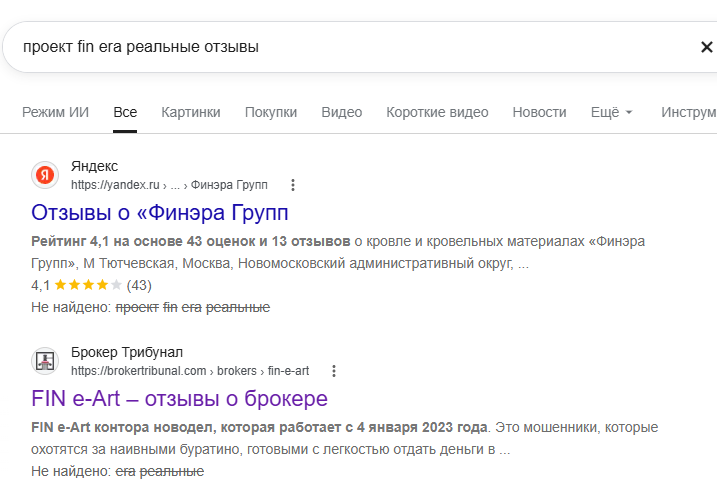Click the brokertribunal.com breadcrumb URL

click(x=190, y=371)
